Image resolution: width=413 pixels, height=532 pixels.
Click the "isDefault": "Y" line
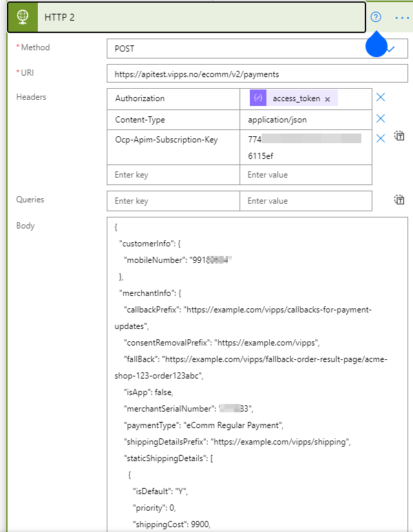[x=160, y=491]
